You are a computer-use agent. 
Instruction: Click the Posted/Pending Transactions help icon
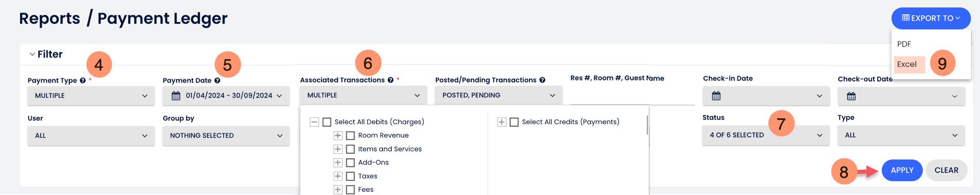click(x=542, y=80)
